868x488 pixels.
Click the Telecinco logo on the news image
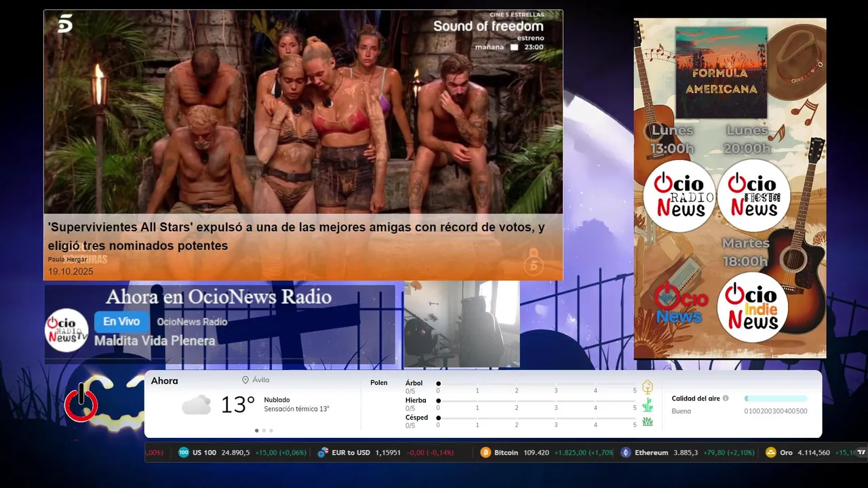(x=65, y=24)
